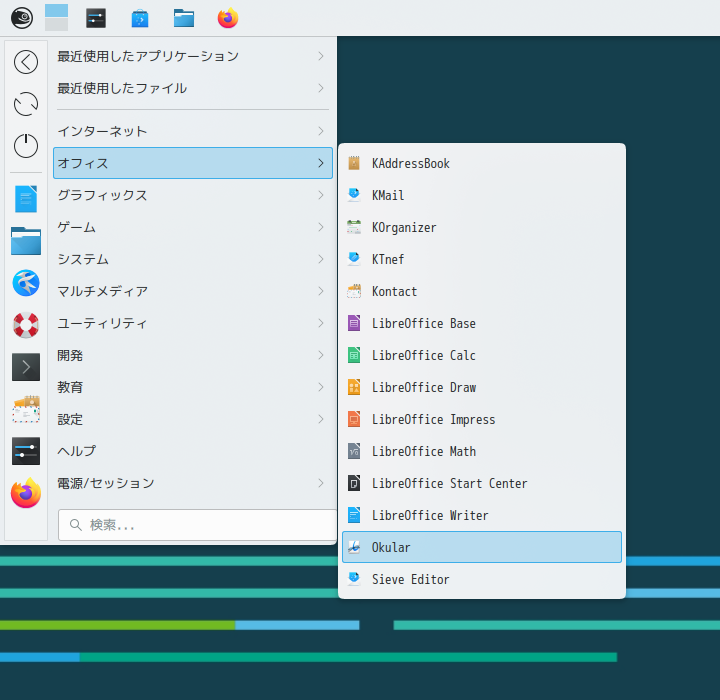Screen dimensions: 720x700
Task: Select the ヘルプ menu entry
Action: (x=193, y=451)
